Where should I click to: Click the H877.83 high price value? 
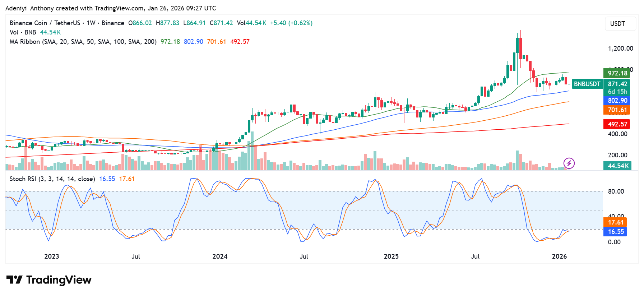coord(167,23)
